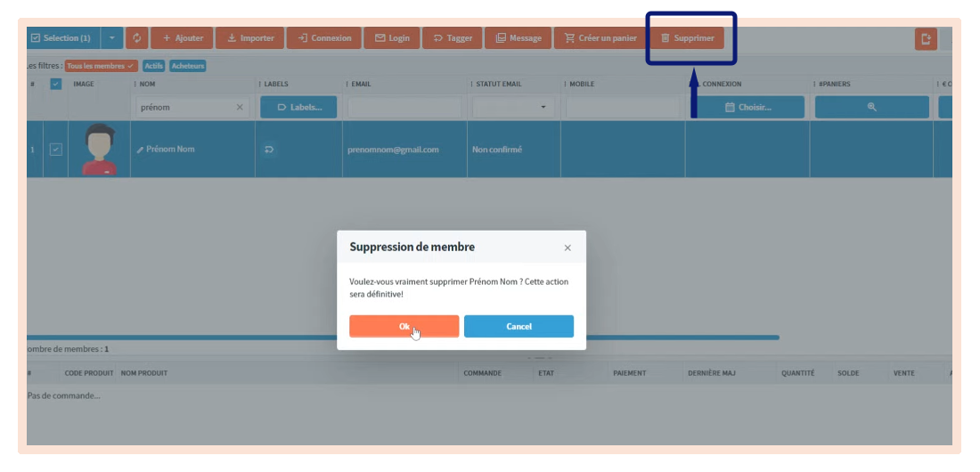
Task: Expand the Selection dropdown arrow
Action: 111,38
